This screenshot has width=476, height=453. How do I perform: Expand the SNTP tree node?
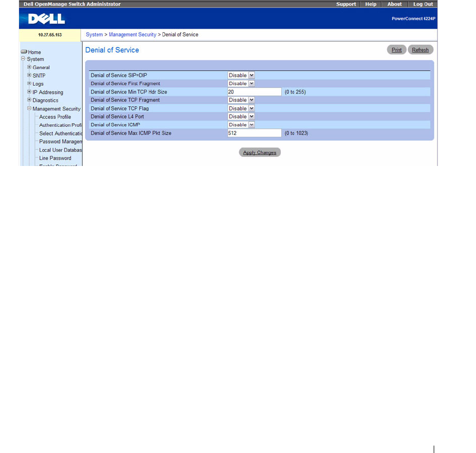click(x=29, y=75)
